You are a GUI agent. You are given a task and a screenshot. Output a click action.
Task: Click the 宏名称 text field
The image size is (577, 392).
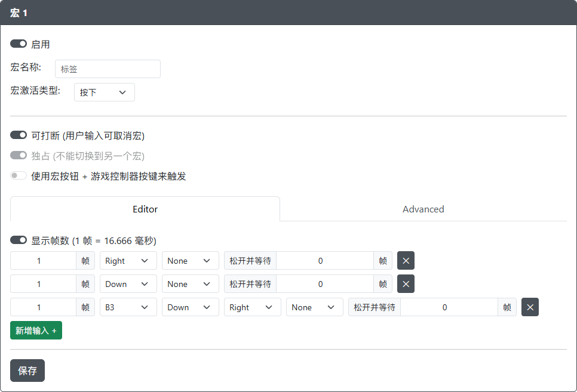point(108,69)
